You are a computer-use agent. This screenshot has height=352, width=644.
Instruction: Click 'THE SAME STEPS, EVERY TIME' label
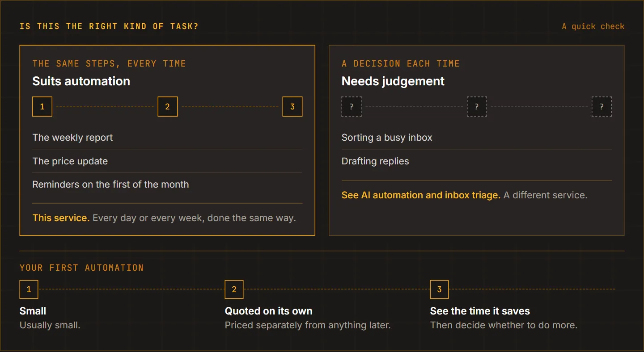(x=109, y=63)
